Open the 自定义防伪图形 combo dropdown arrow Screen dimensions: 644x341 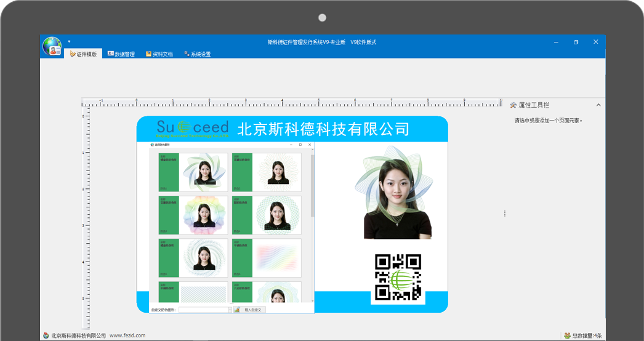coord(230,310)
